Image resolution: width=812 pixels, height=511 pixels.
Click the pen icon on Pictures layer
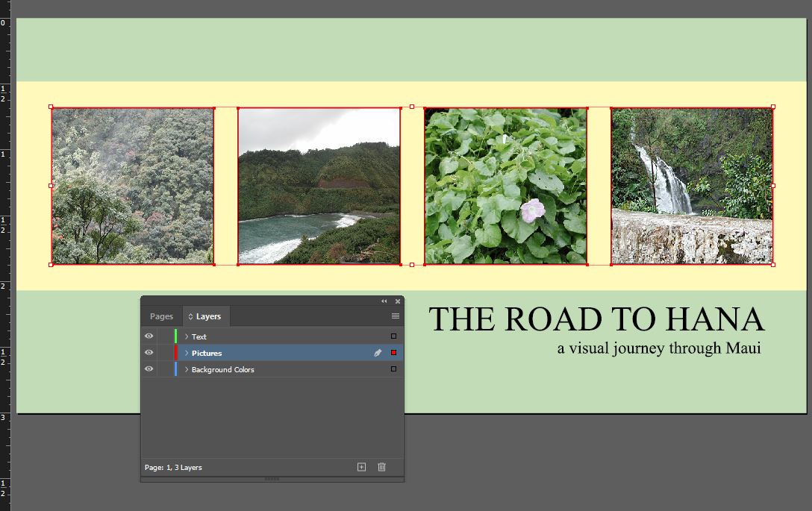point(378,353)
